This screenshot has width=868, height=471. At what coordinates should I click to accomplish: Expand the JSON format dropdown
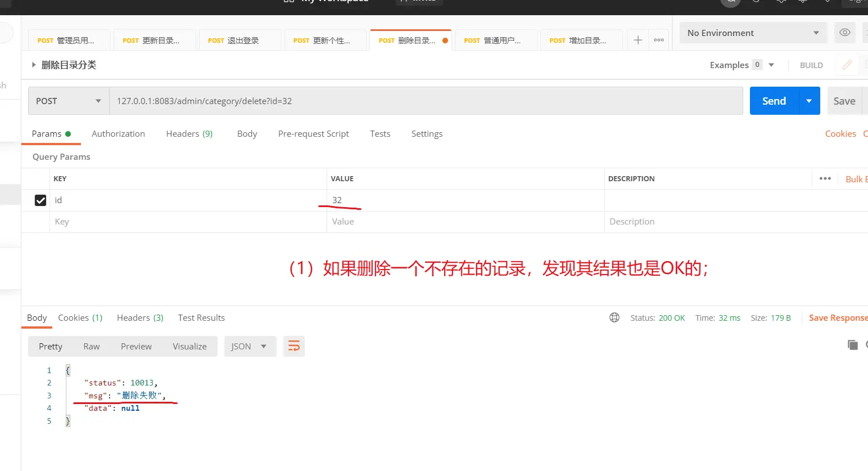click(x=250, y=347)
